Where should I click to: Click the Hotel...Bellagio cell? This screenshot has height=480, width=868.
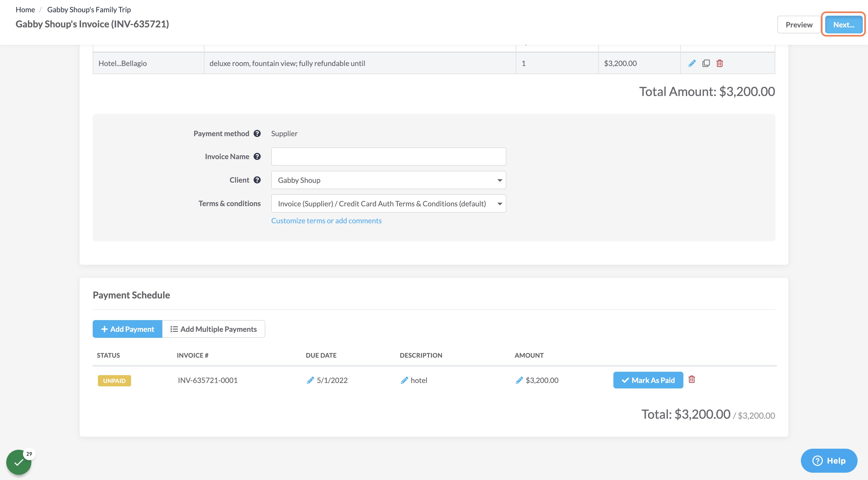[148, 63]
